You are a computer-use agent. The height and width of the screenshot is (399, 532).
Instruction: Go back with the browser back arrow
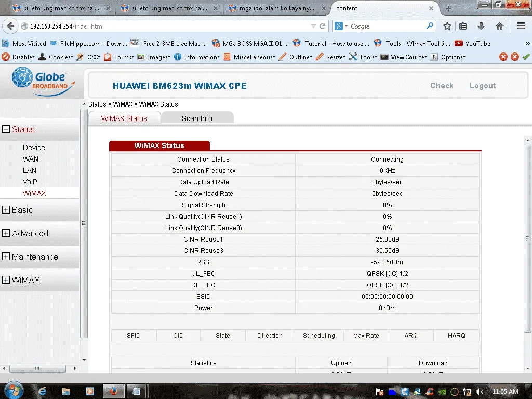[x=10, y=26]
